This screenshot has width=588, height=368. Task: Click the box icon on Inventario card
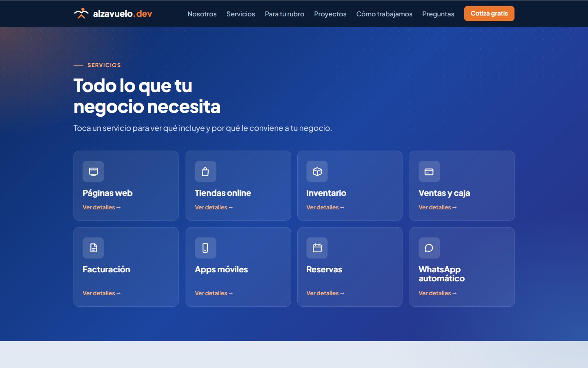coord(317,172)
